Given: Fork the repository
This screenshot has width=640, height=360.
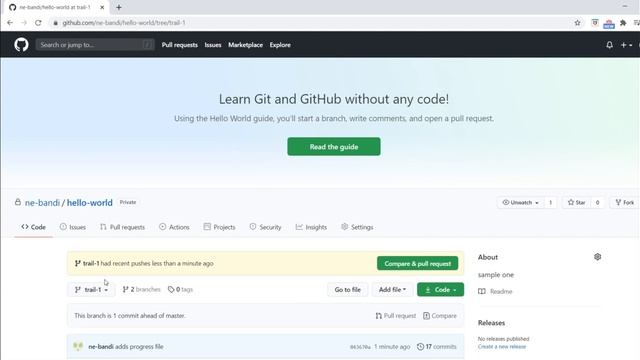Looking at the screenshot, I should point(625,202).
